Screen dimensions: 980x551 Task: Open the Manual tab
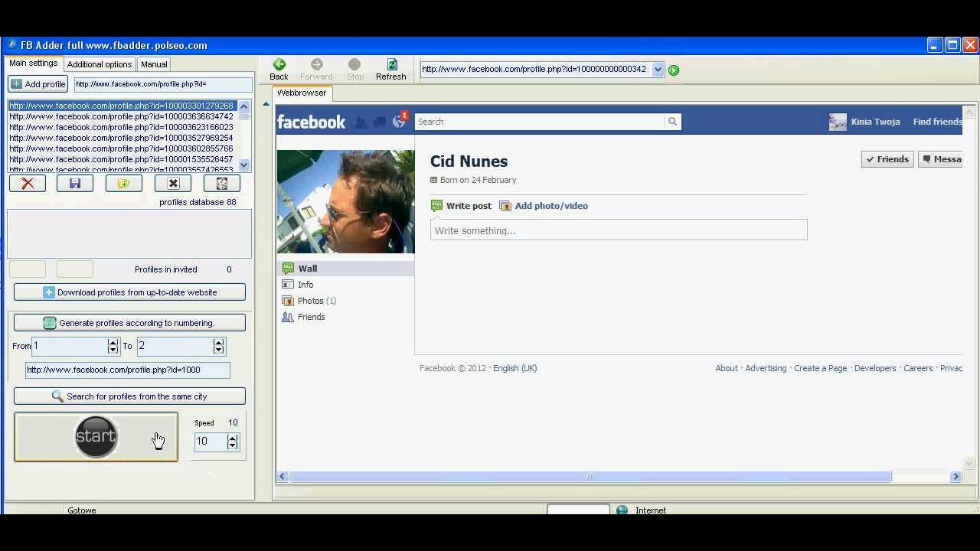[154, 64]
